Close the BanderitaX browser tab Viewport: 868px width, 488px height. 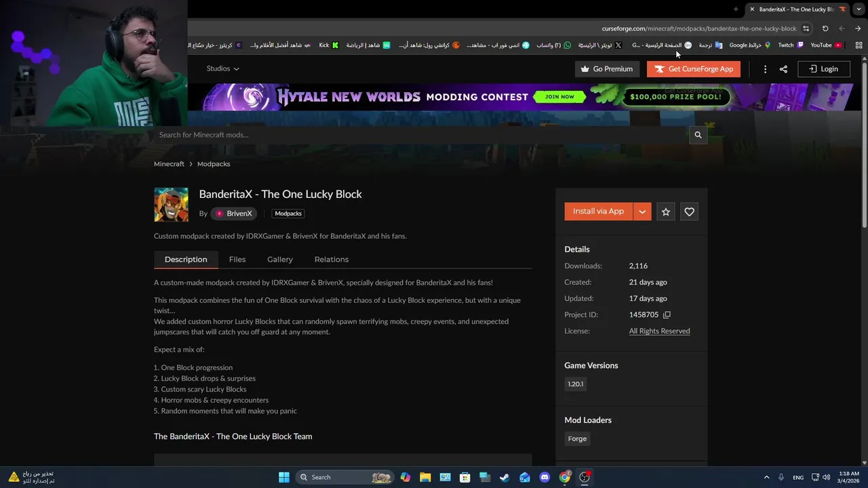point(752,9)
